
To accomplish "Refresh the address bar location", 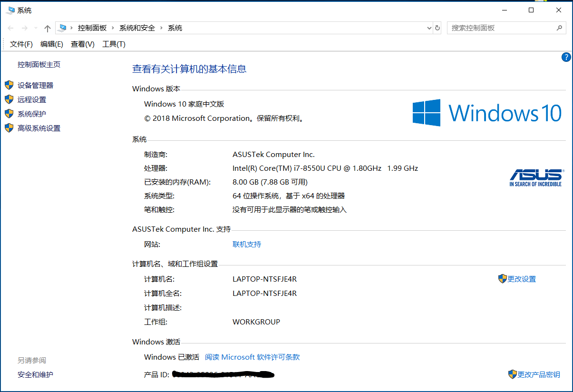I will (x=437, y=28).
